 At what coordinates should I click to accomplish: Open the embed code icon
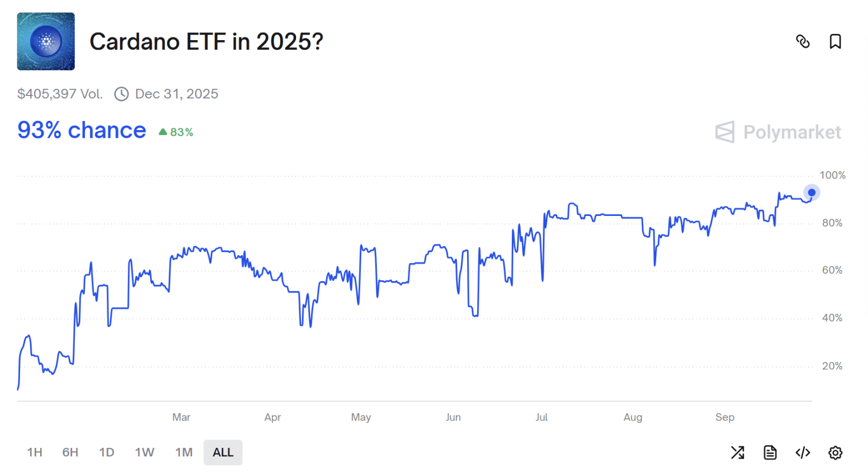[802, 452]
